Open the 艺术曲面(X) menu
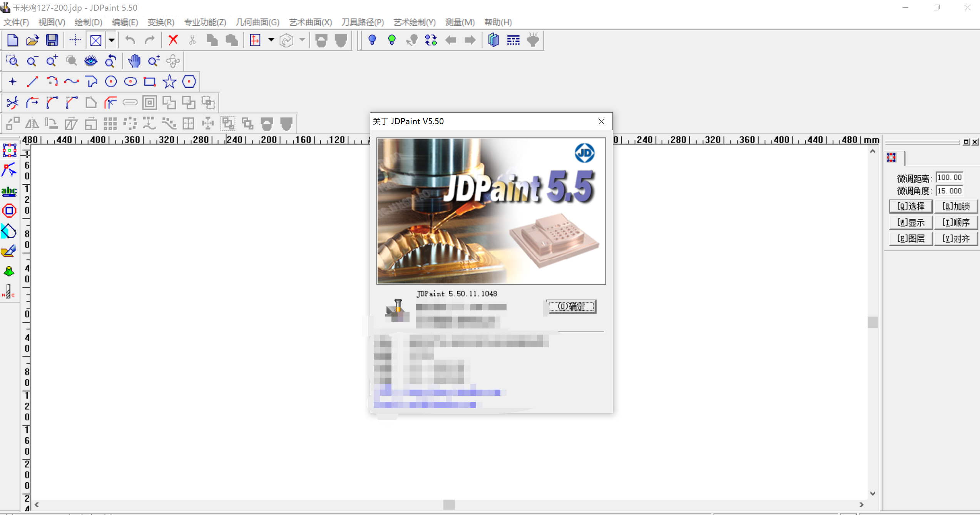 pyautogui.click(x=310, y=22)
